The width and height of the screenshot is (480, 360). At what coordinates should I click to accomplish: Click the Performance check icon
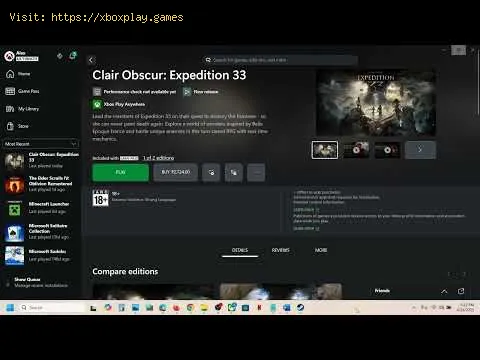point(97,92)
